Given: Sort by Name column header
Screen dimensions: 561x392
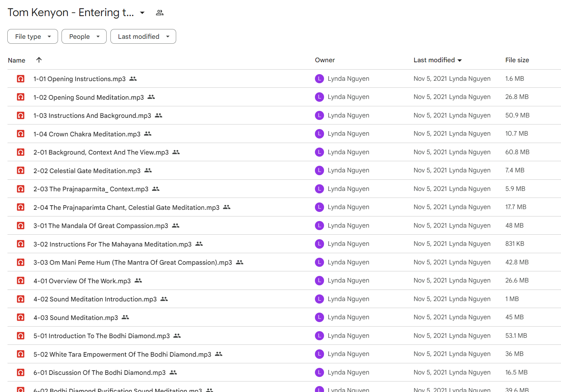Looking at the screenshot, I should [x=16, y=60].
